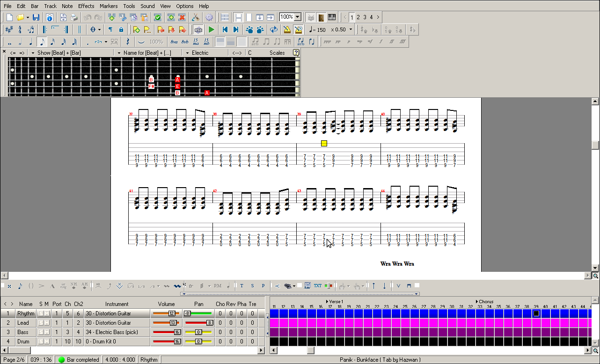
Task: Apply the 8va octave marking
Action: click(174, 42)
